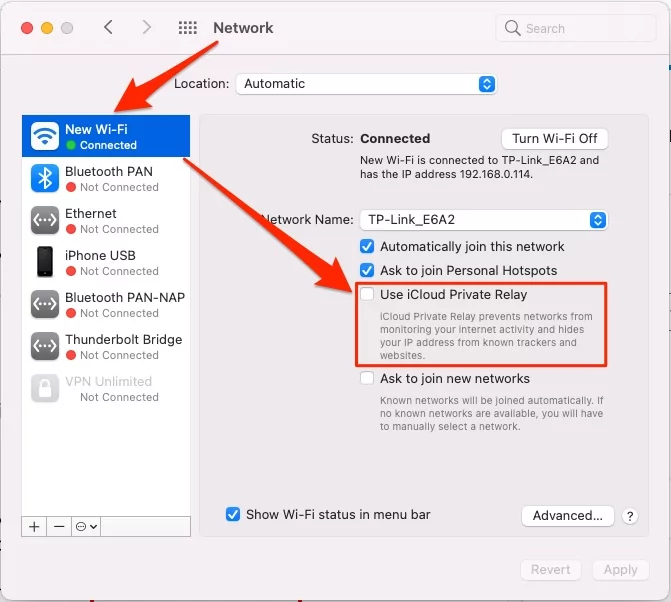Viewport: 671px width, 602px height.
Task: Toggle Ask to join Personal Hotspots
Action: click(x=367, y=270)
